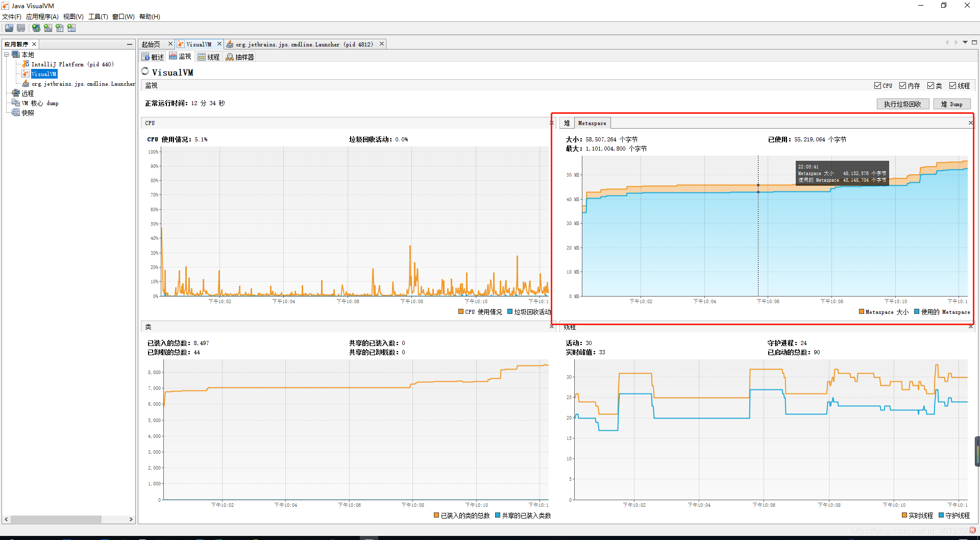Click the 执行垃圾回收 button

902,104
